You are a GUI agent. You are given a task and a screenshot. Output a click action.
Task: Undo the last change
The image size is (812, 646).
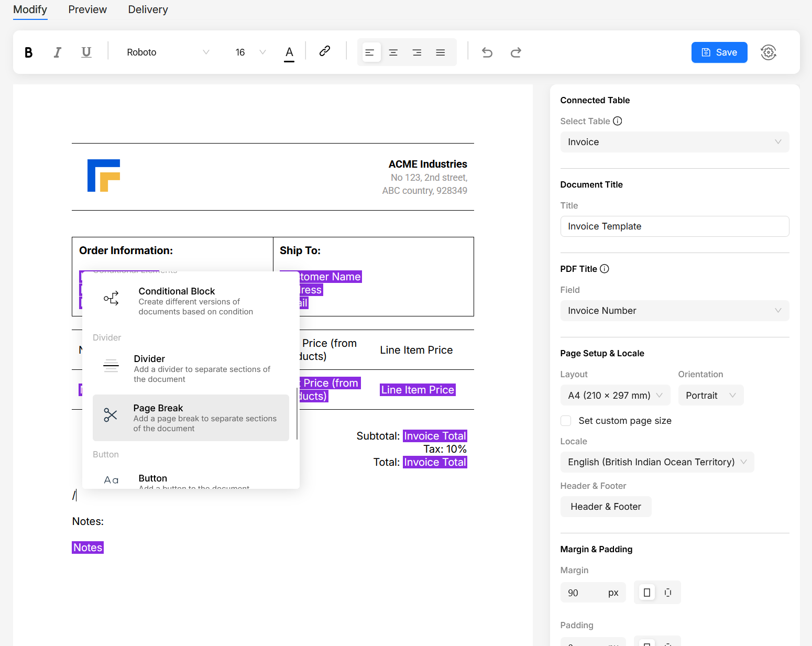coord(487,52)
